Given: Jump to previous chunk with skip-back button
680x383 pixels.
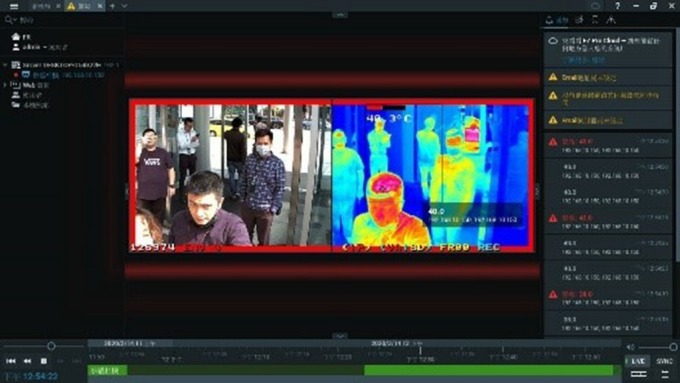Looking at the screenshot, I should (11, 361).
